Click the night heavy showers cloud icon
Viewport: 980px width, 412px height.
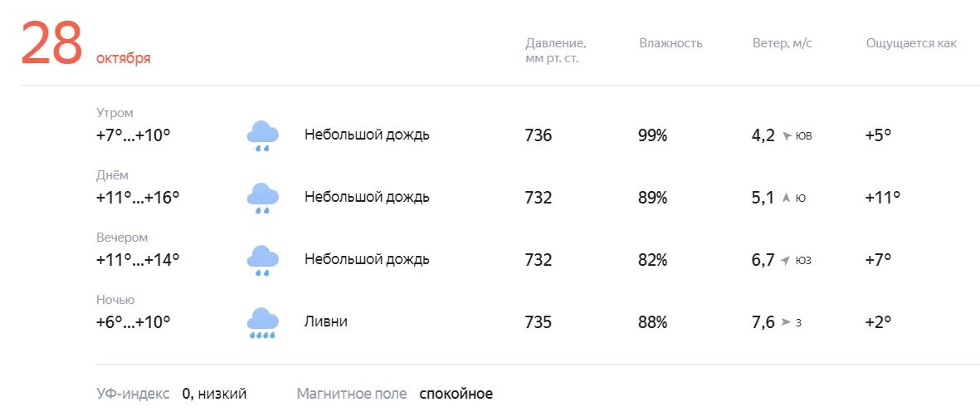click(262, 322)
